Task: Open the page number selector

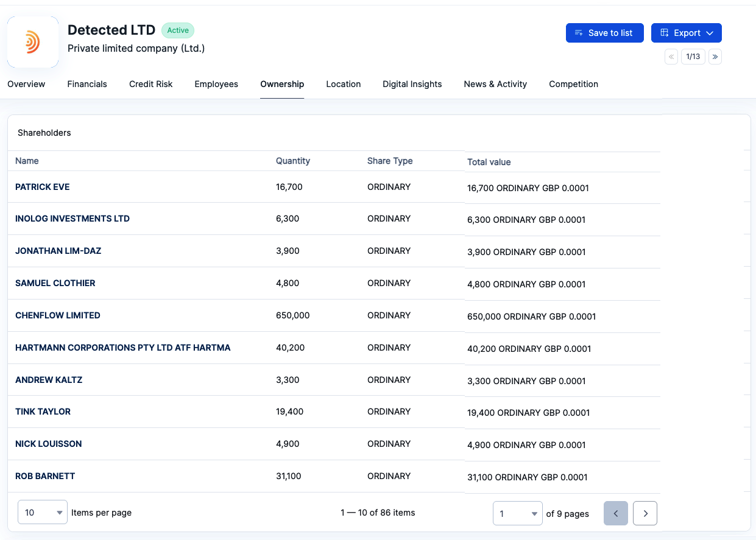Action: point(517,513)
